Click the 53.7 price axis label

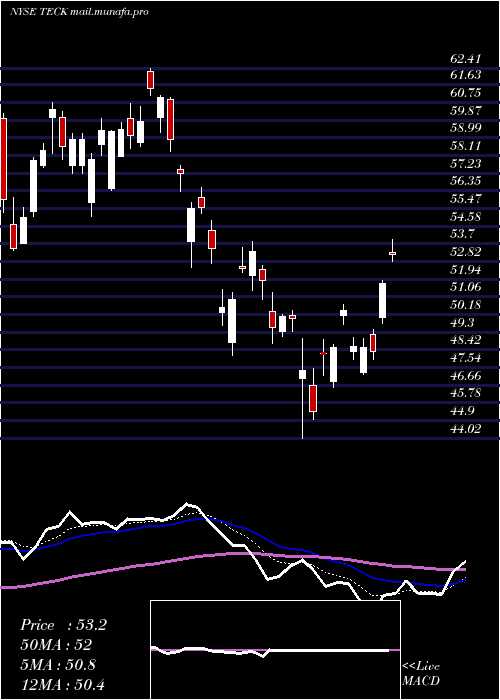pos(462,234)
